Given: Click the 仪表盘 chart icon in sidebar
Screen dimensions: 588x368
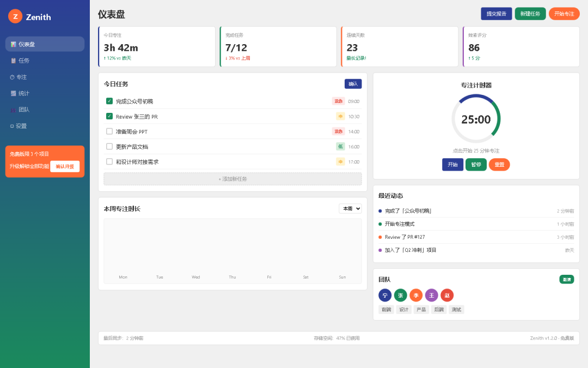Looking at the screenshot, I should coord(14,44).
